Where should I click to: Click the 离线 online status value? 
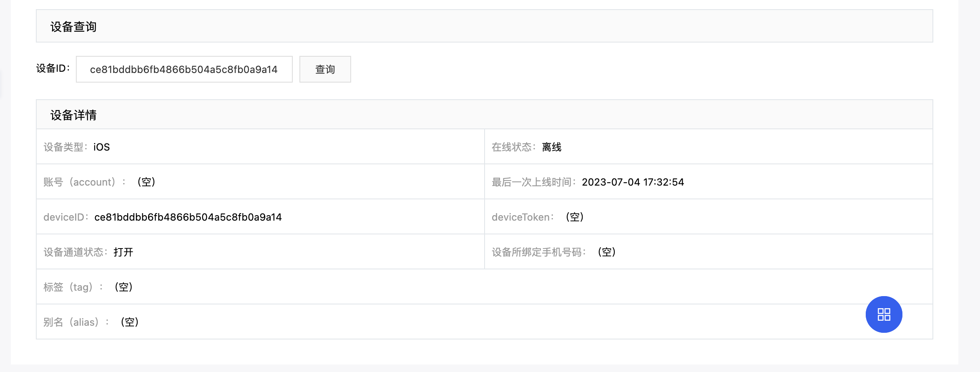pos(551,147)
